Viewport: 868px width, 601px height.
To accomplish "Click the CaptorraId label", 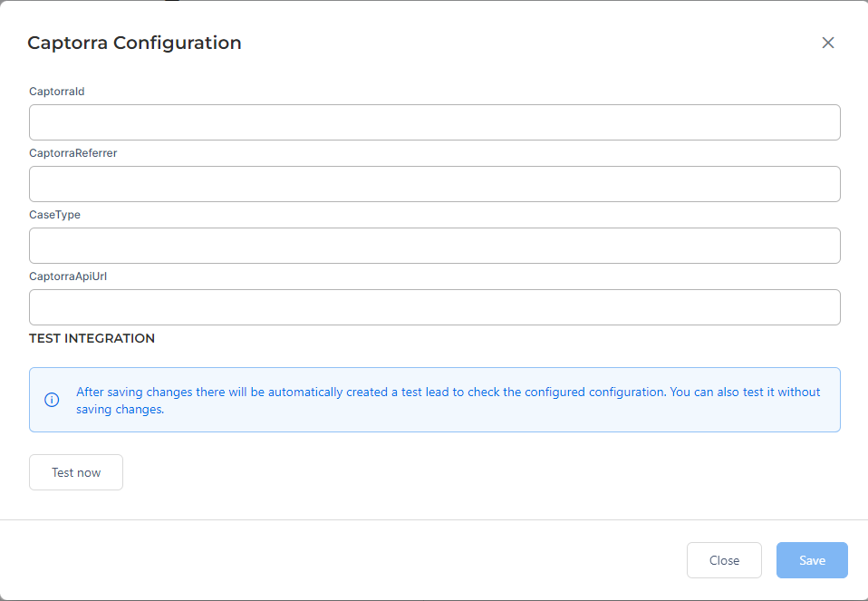I will click(56, 91).
